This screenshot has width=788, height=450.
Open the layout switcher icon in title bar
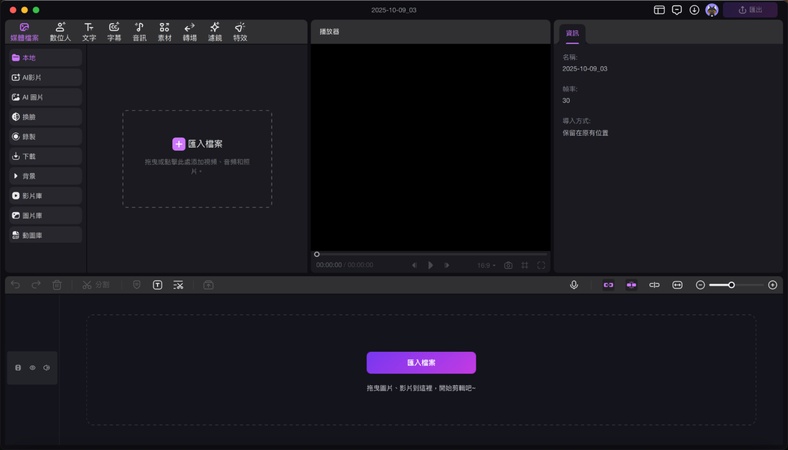(659, 10)
